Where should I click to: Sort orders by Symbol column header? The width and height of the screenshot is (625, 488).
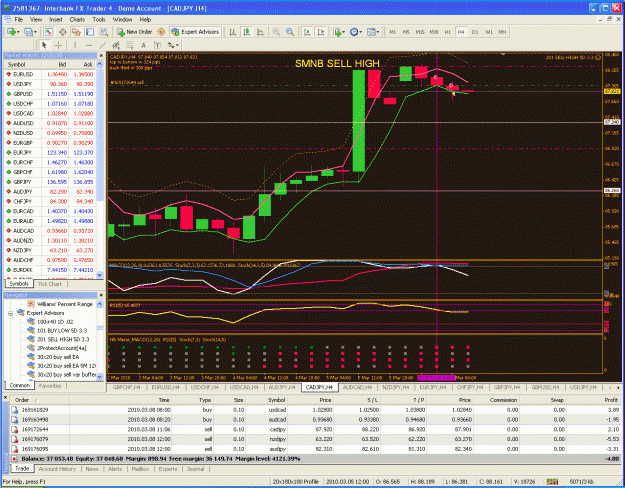point(276,400)
